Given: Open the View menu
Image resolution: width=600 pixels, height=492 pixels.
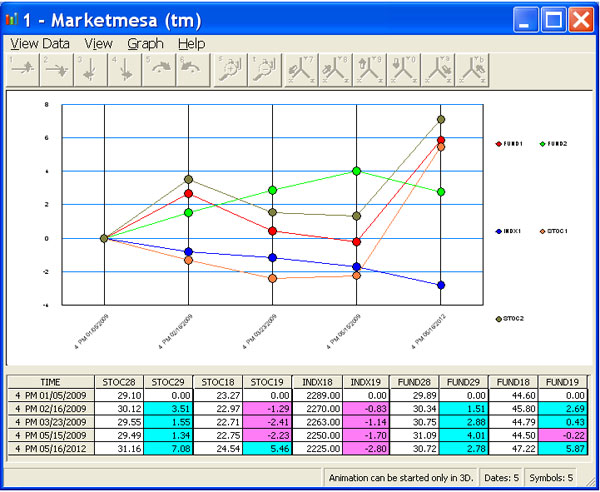Looking at the screenshot, I should (99, 44).
